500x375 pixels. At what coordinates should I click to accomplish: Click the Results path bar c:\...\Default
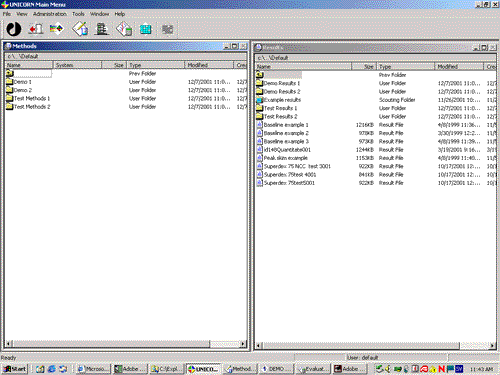(376, 58)
